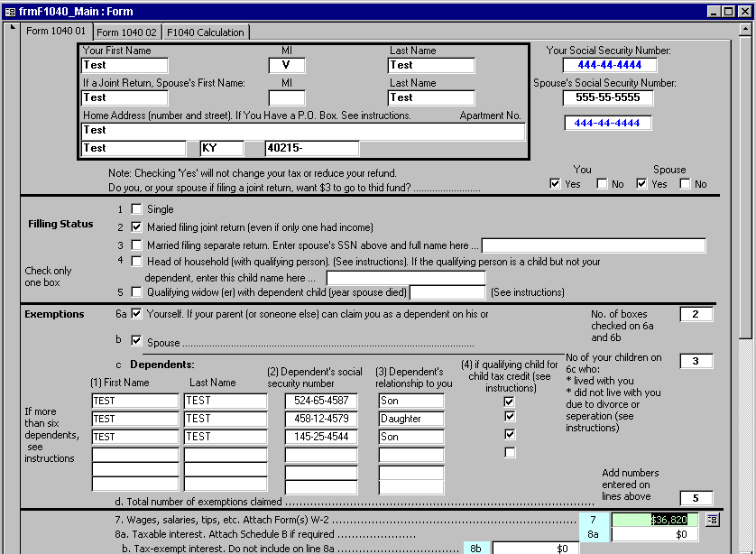Click the first dependent's relationship field Son

pos(410,401)
